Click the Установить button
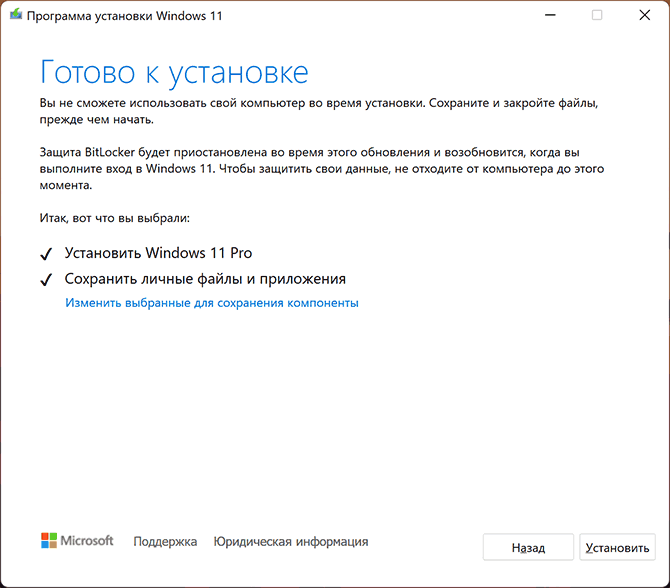Screen dimensions: 670x588 pyautogui.click(x=617, y=547)
